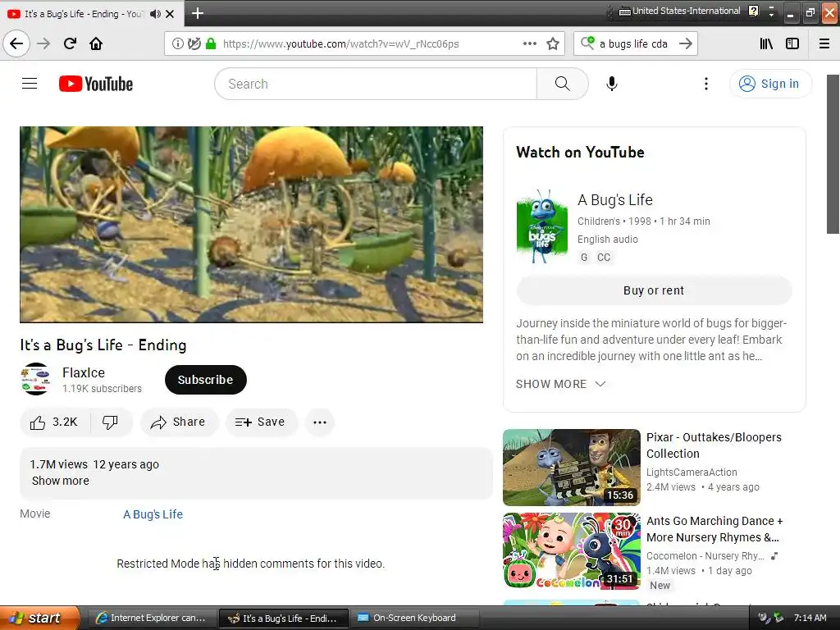The height and width of the screenshot is (630, 840).
Task: Open Ants Go Marching Dance video title
Action: [x=714, y=529]
